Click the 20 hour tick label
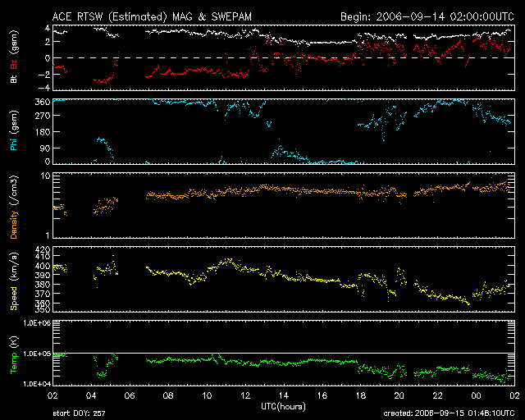The height and width of the screenshot is (420, 525). tap(399, 396)
